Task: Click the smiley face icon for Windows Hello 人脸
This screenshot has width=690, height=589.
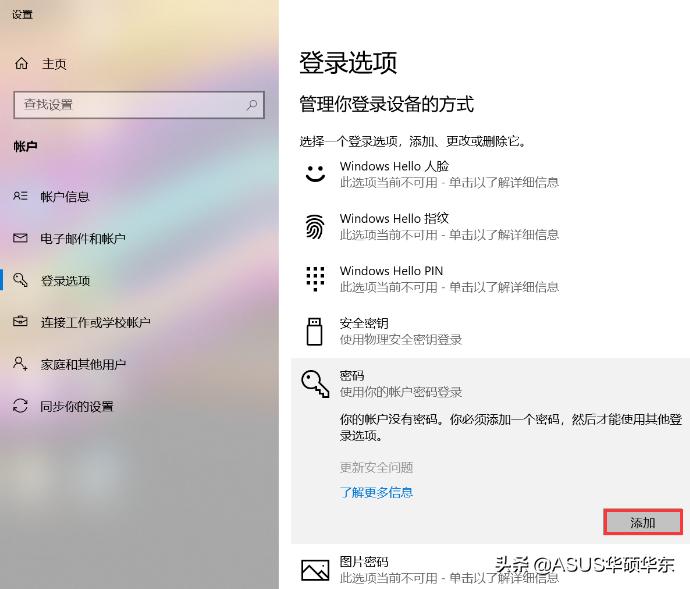Action: [315, 173]
